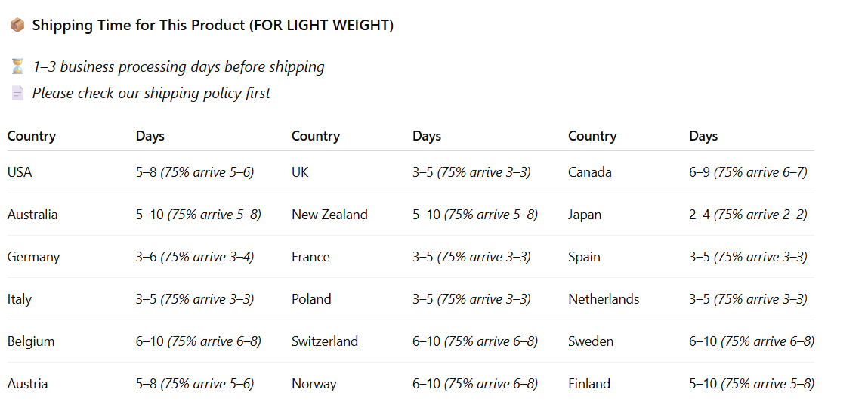Select the Switzerland country cell

tap(325, 341)
